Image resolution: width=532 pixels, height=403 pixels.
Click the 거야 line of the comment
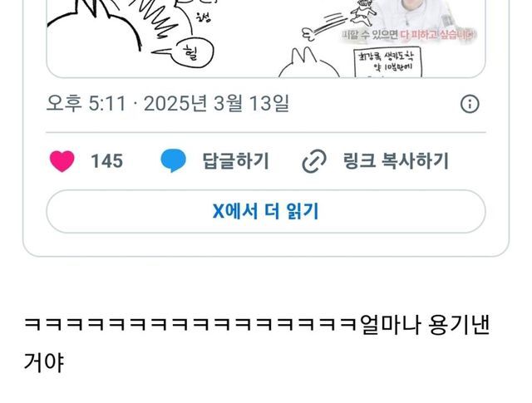click(44, 362)
